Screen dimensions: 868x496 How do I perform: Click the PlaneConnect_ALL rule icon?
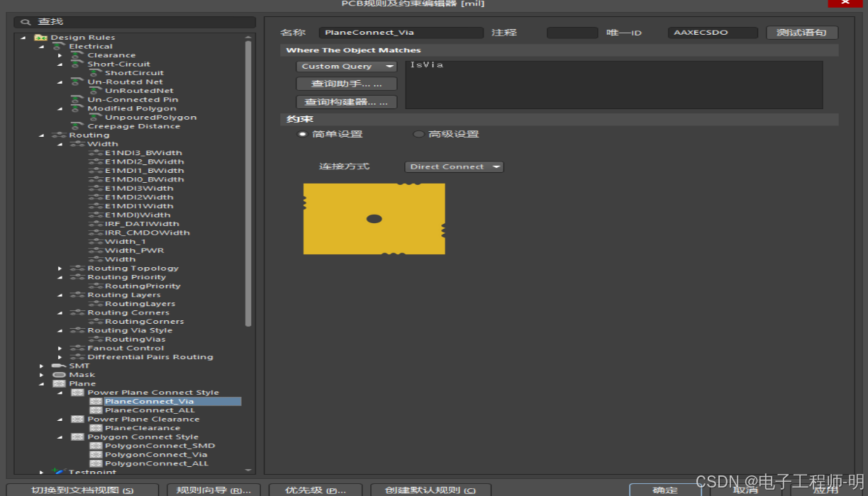pyautogui.click(x=96, y=410)
